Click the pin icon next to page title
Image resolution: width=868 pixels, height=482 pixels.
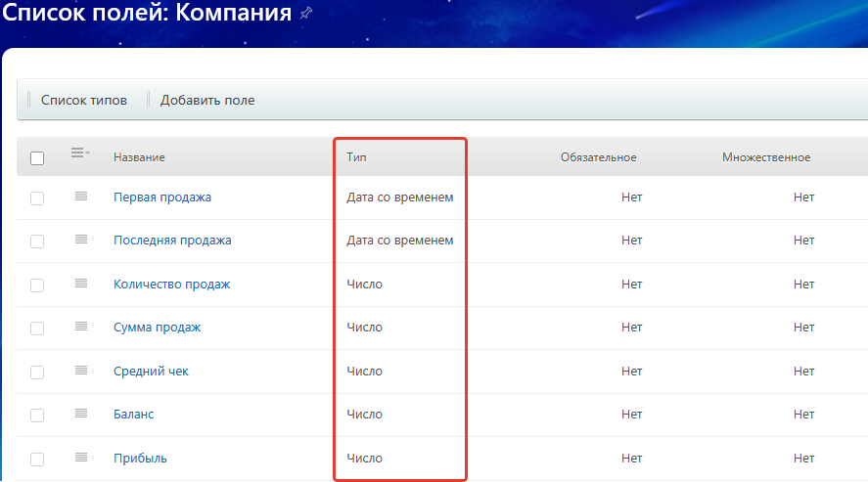tap(306, 14)
